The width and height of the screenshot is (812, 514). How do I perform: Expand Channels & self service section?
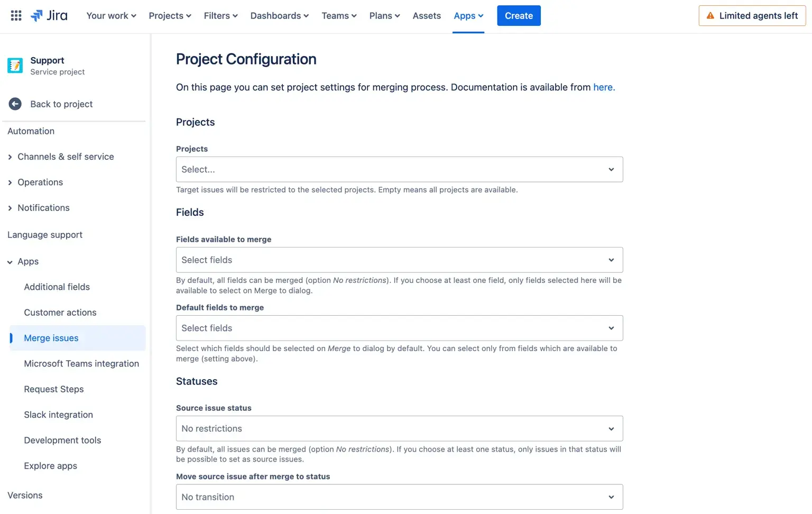pos(10,157)
